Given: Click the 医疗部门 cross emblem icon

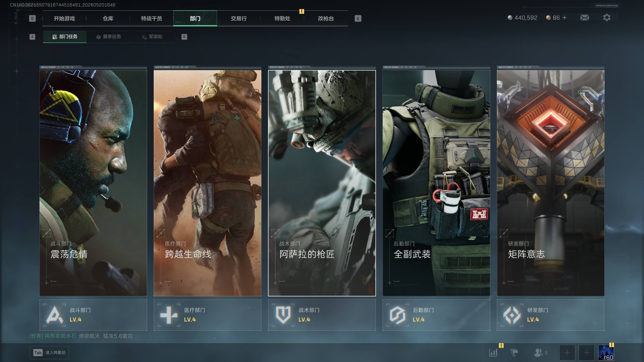Looking at the screenshot, I should click(169, 315).
